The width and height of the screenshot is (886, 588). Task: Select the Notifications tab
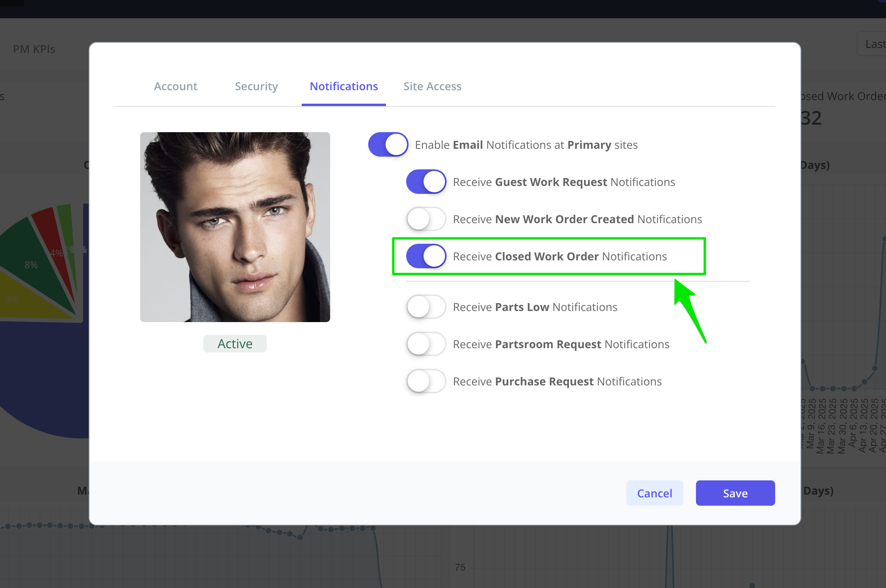pyautogui.click(x=344, y=86)
